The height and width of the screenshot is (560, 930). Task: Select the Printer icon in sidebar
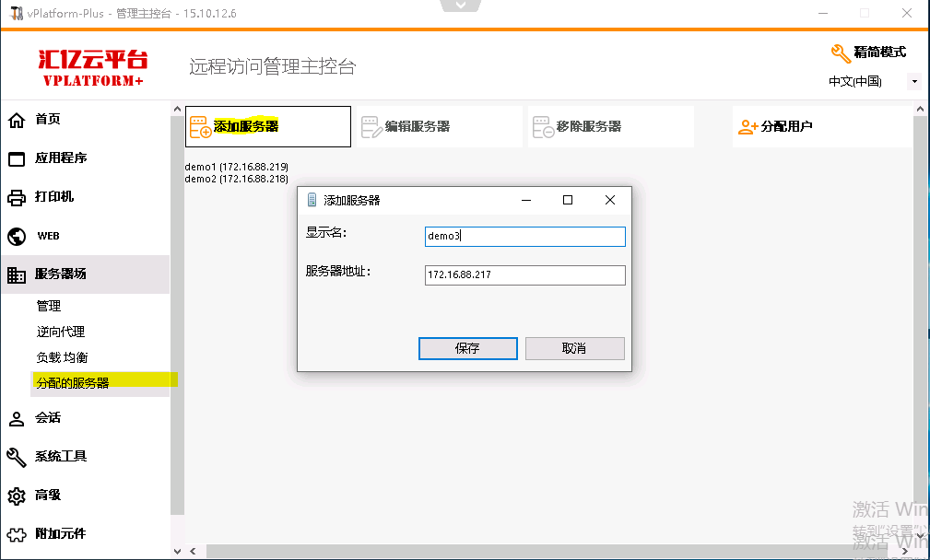(17, 197)
